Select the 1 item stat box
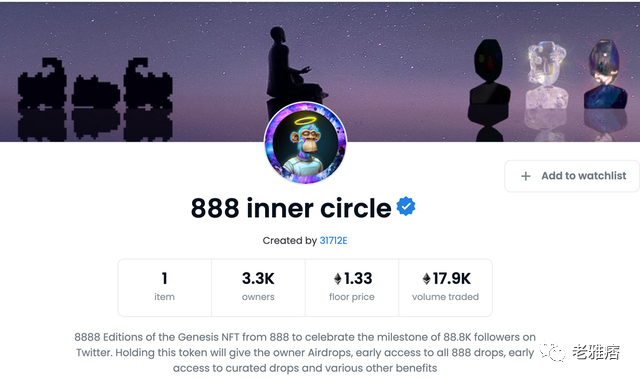This screenshot has height=380, width=640. pyautogui.click(x=164, y=287)
